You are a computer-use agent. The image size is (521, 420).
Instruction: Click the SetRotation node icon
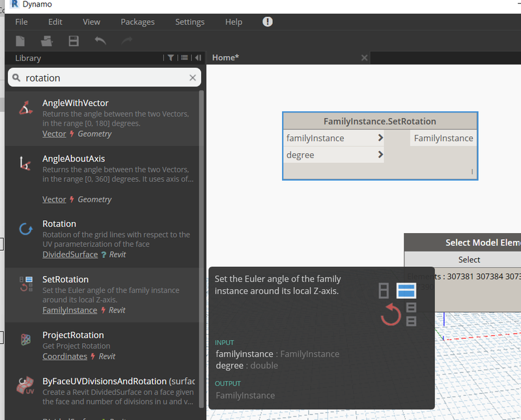point(26,284)
